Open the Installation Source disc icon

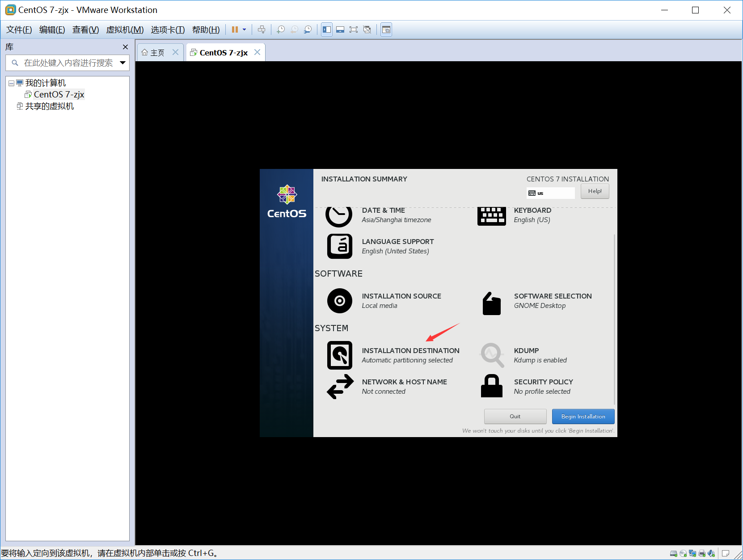coord(340,301)
